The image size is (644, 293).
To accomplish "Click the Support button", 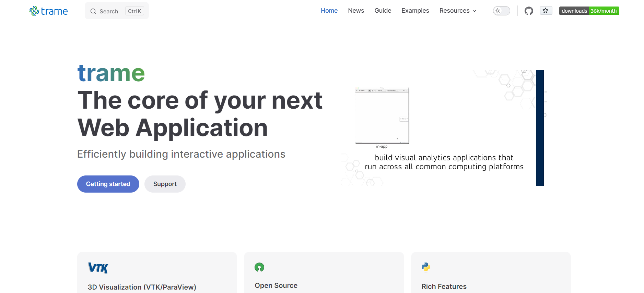I will point(165,184).
